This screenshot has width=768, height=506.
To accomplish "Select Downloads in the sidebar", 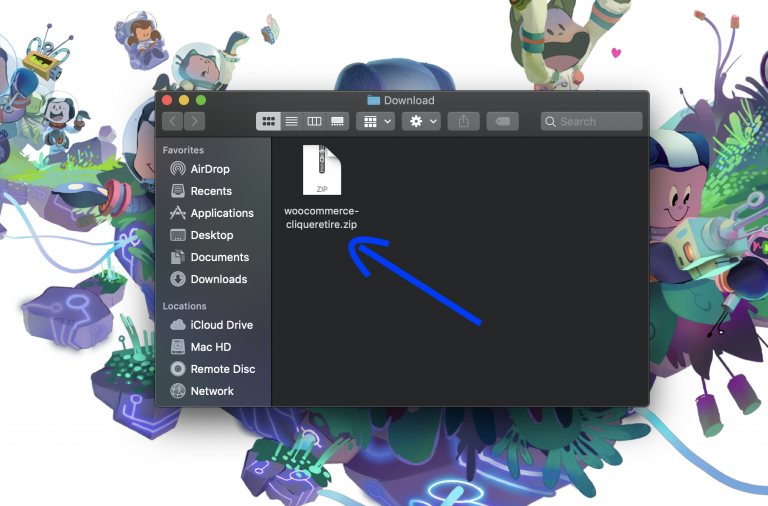I will pyautogui.click(x=218, y=279).
